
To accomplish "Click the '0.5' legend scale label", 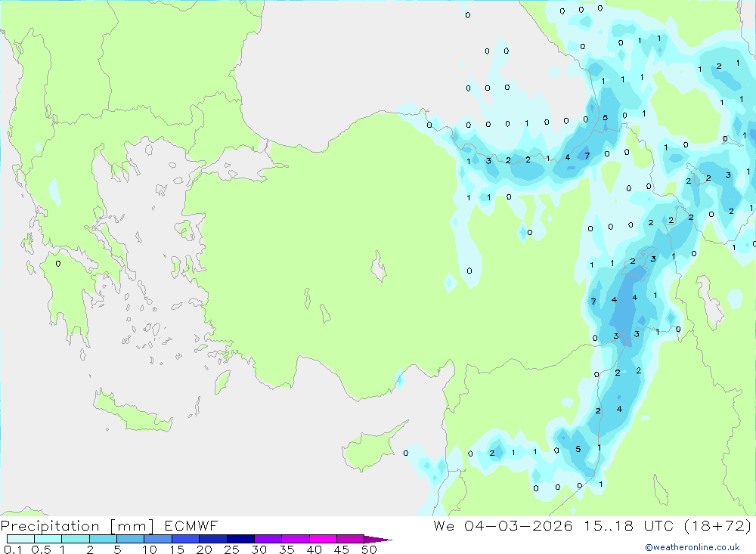I will 41,549.
